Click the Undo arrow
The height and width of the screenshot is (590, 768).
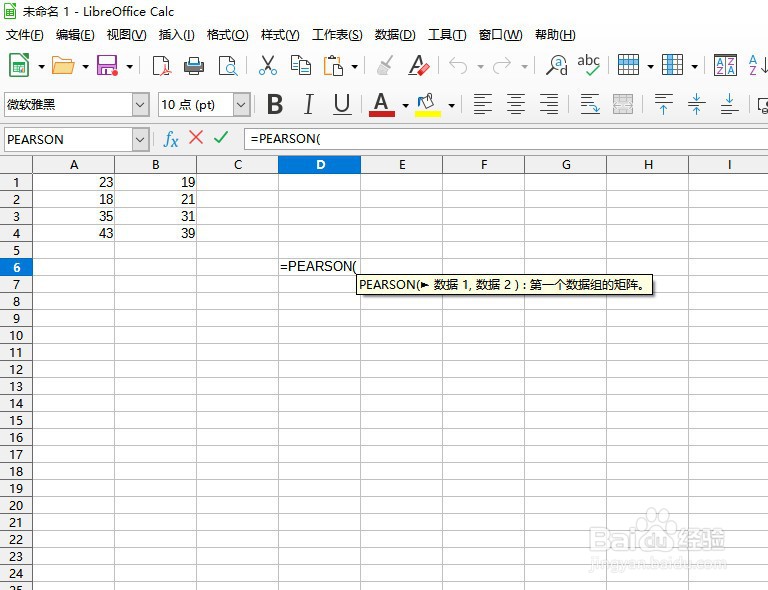click(458, 66)
